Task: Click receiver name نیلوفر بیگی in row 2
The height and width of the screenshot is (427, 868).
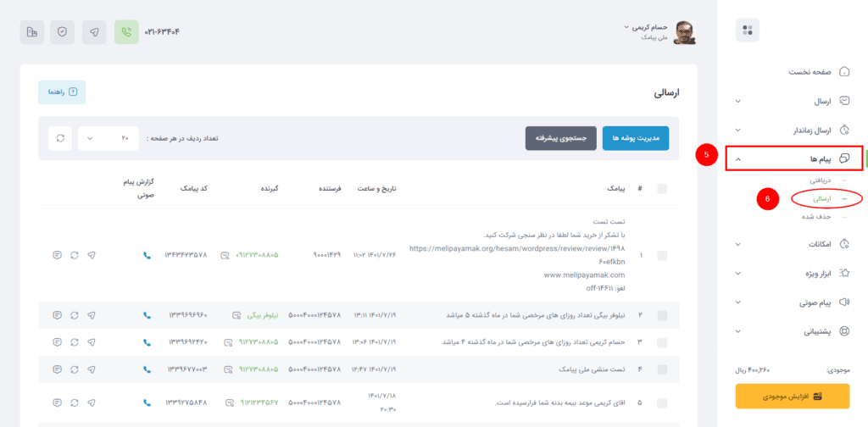Action: [263, 315]
